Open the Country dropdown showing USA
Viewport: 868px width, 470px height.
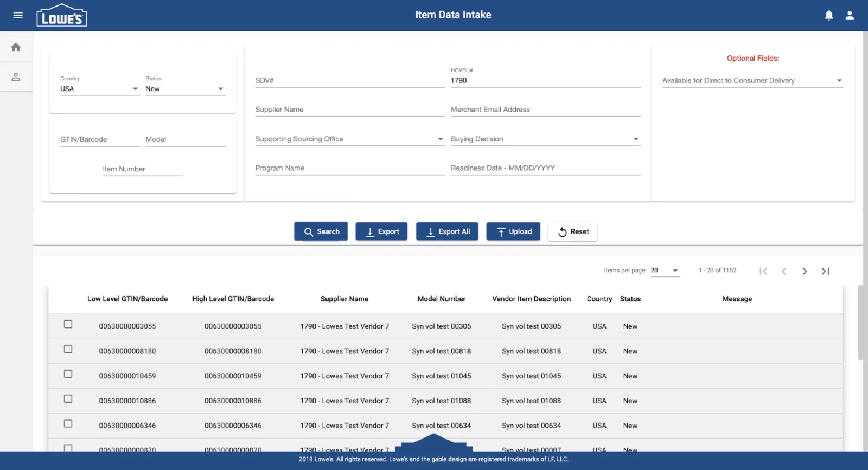click(x=100, y=89)
